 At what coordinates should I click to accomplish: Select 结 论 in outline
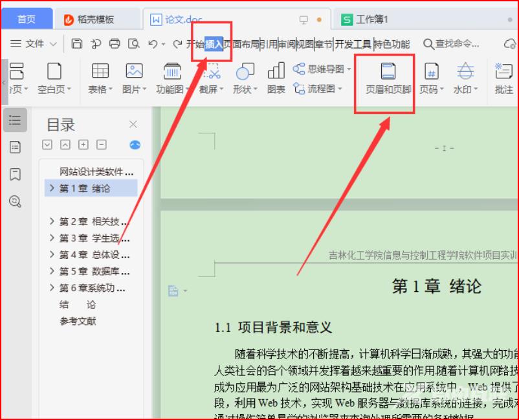(x=78, y=305)
